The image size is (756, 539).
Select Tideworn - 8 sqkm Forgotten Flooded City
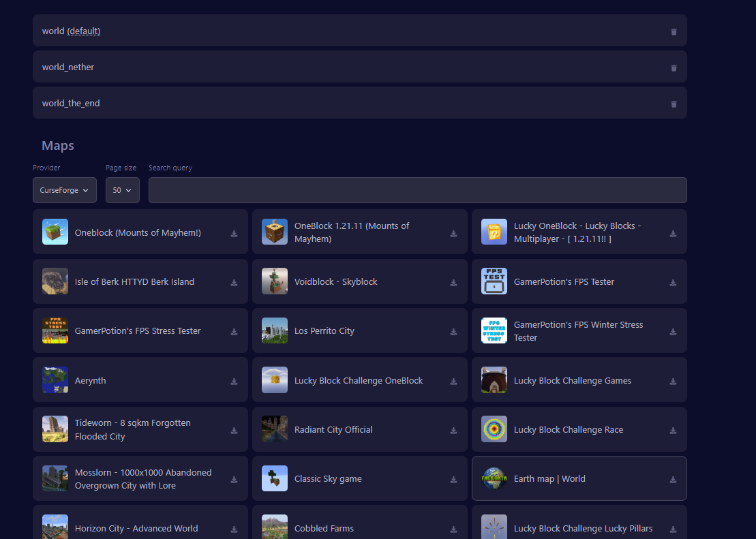pos(133,429)
